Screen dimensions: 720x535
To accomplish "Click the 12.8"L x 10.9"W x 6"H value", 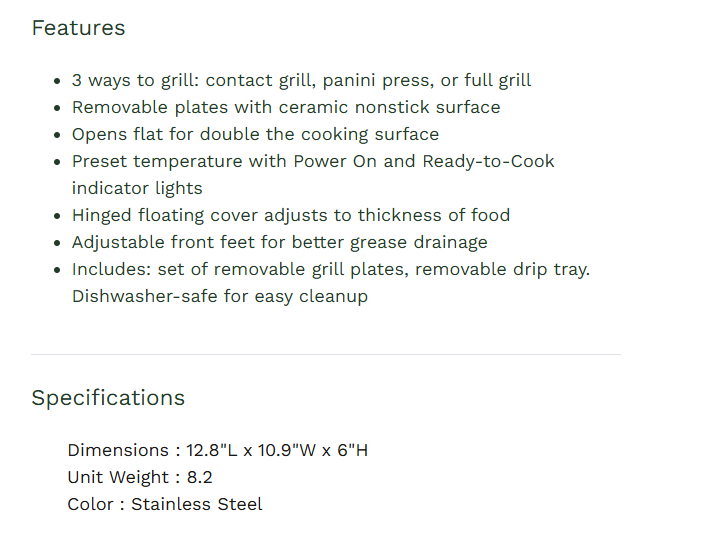I will 277,450.
